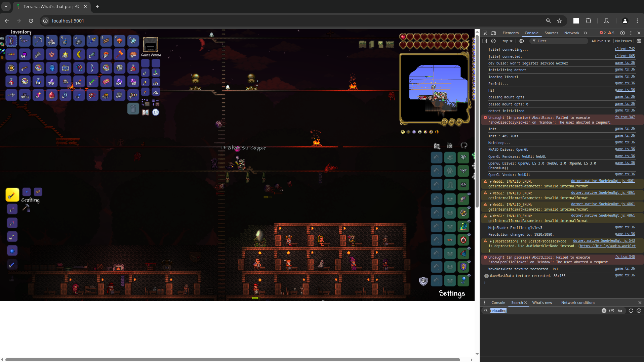Screen dimensions: 644x362
Task: Click the wings accessory slot
Action: [x=464, y=253]
